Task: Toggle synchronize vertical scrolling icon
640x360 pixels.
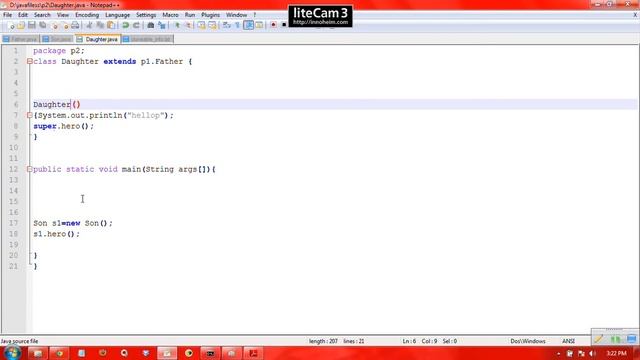Action: [202, 25]
